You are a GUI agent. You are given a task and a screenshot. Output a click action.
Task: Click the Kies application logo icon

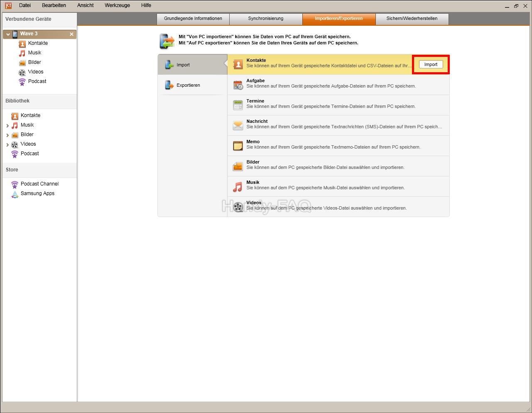pyautogui.click(x=8, y=5)
